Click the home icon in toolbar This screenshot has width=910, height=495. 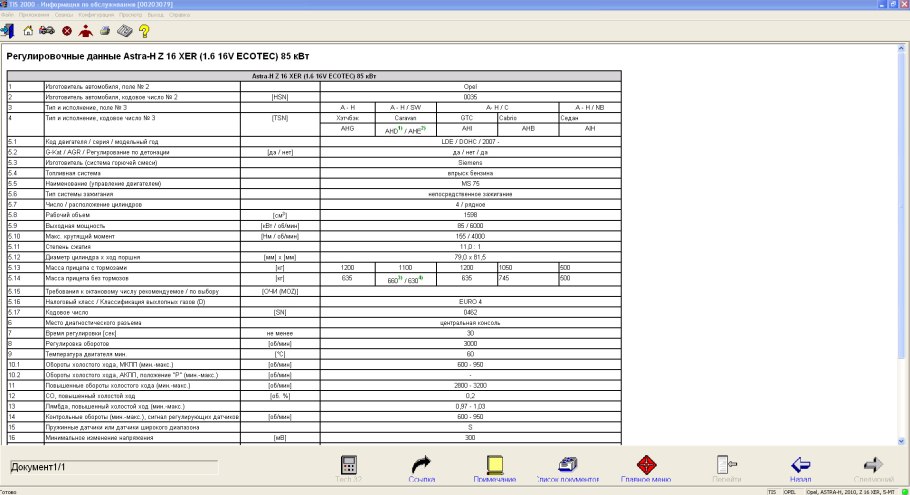pos(28,31)
